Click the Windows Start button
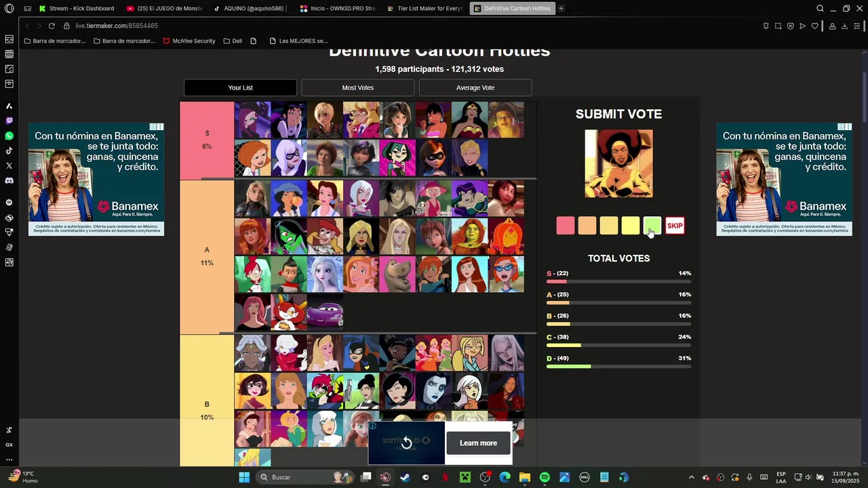The width and height of the screenshot is (868, 488). pos(244,477)
